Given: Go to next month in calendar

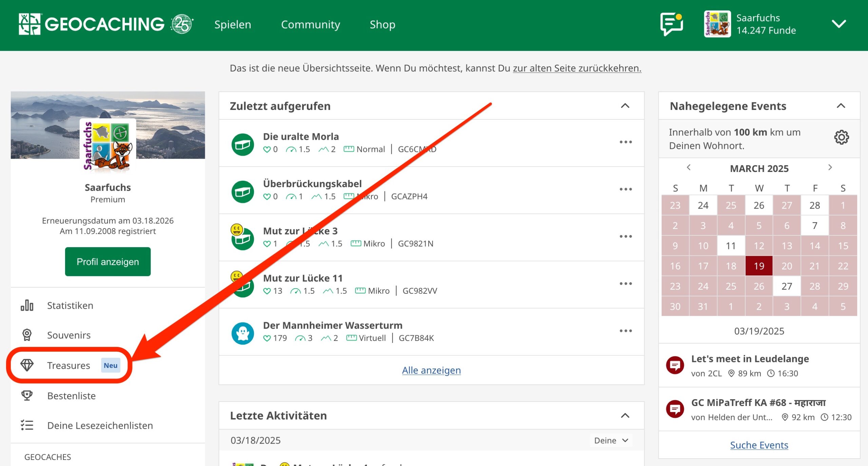Looking at the screenshot, I should click(830, 167).
